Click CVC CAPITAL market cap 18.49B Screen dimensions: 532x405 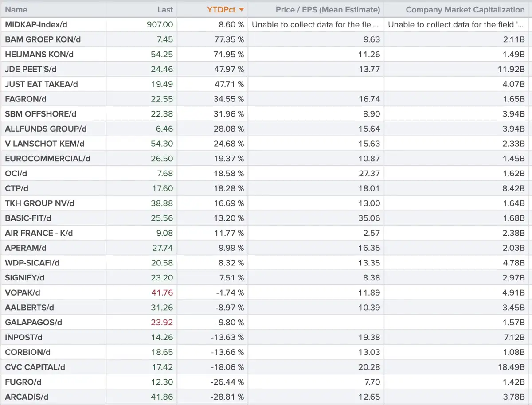click(510, 367)
